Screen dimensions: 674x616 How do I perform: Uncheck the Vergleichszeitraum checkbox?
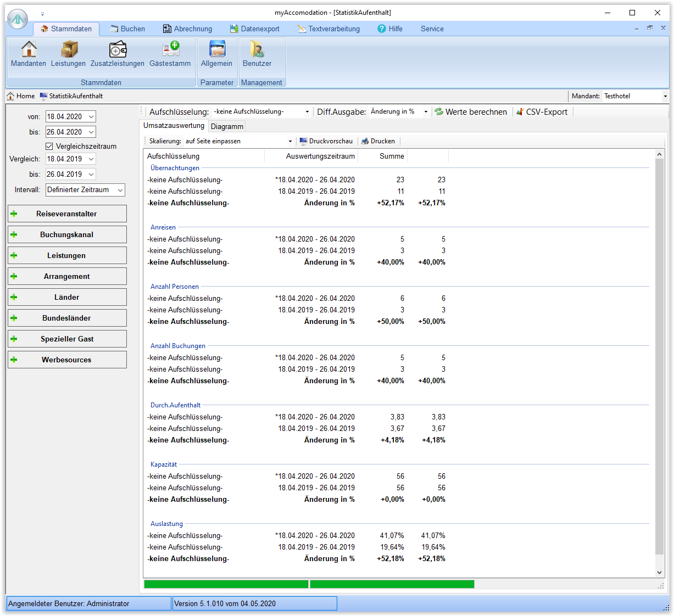click(49, 147)
